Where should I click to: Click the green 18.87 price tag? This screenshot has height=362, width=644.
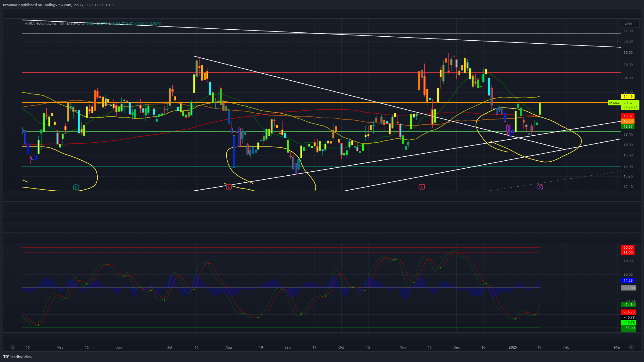tap(628, 126)
